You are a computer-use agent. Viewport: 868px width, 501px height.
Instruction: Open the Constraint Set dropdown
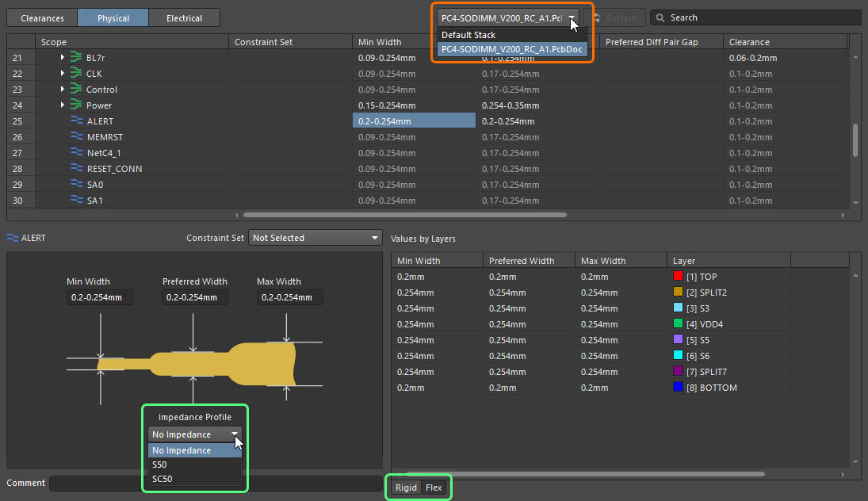click(315, 238)
